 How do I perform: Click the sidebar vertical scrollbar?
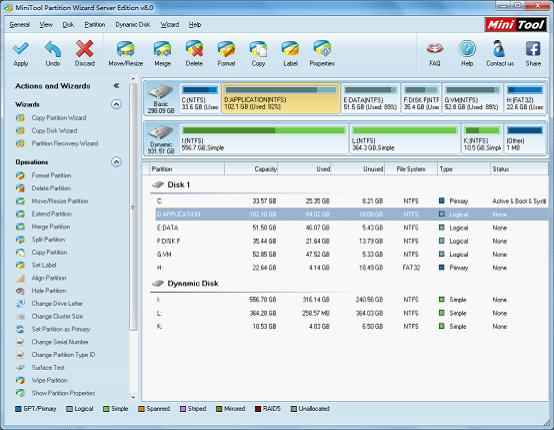click(x=133, y=207)
